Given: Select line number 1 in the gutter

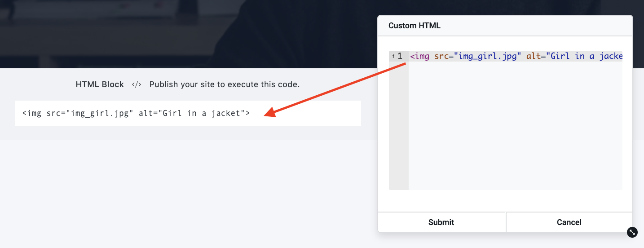Looking at the screenshot, I should [400, 56].
